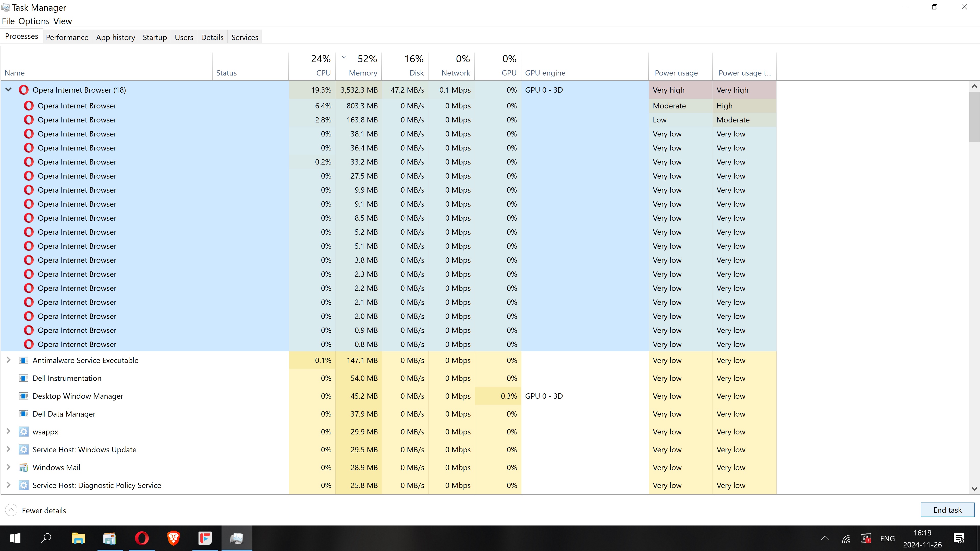
Task: Click the End task button
Action: click(947, 510)
